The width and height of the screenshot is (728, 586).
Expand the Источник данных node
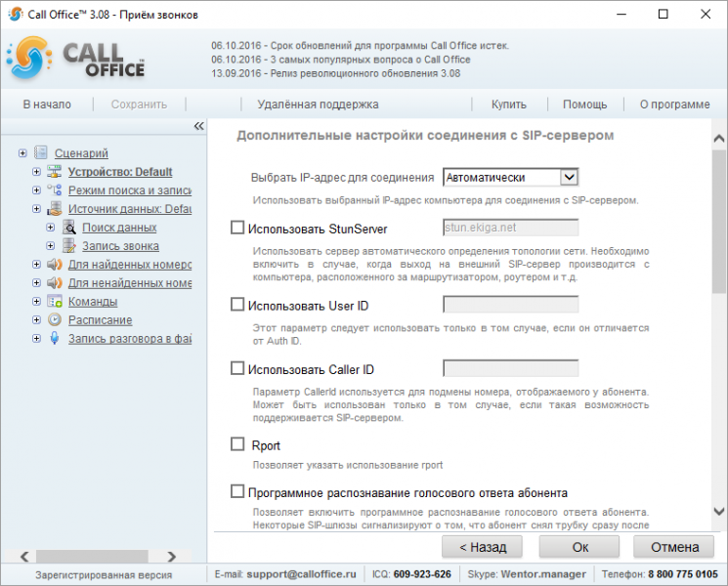36,209
